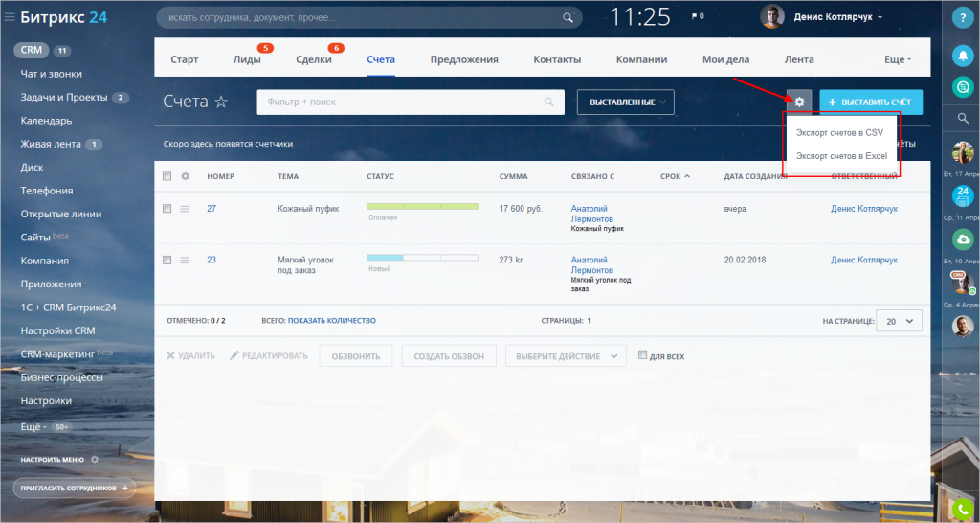Open the Мои дела tab
This screenshot has height=523, width=980.
point(725,59)
